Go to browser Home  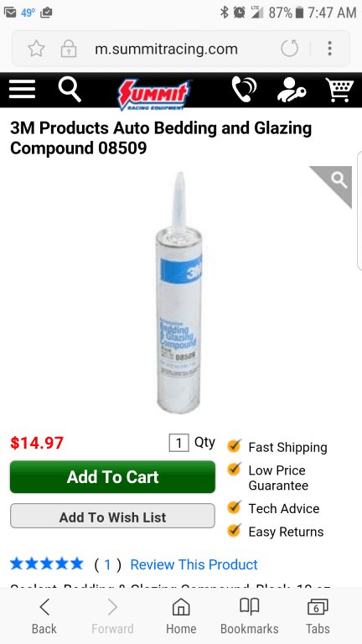point(181,615)
